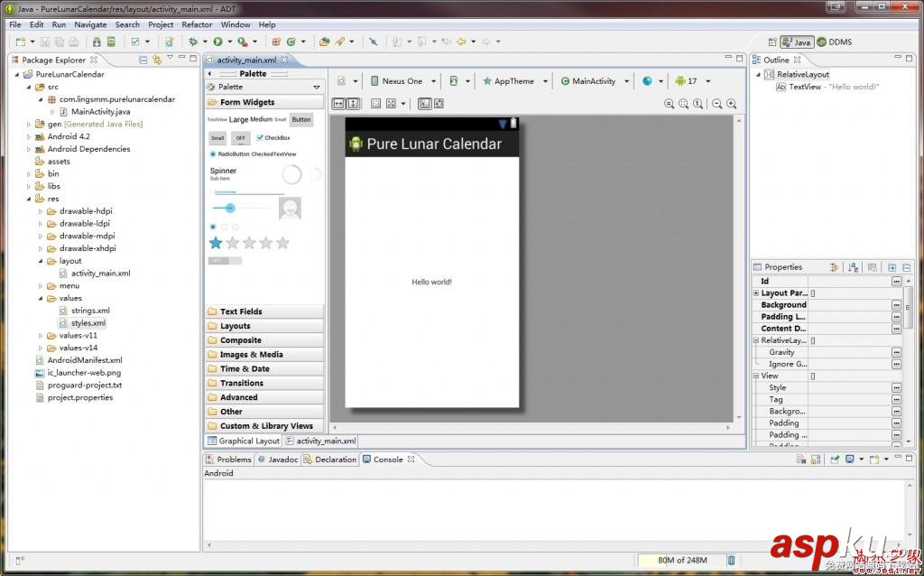924x576 pixels.
Task: Click the rightmost zoom in magnifier icon
Action: pos(731,104)
